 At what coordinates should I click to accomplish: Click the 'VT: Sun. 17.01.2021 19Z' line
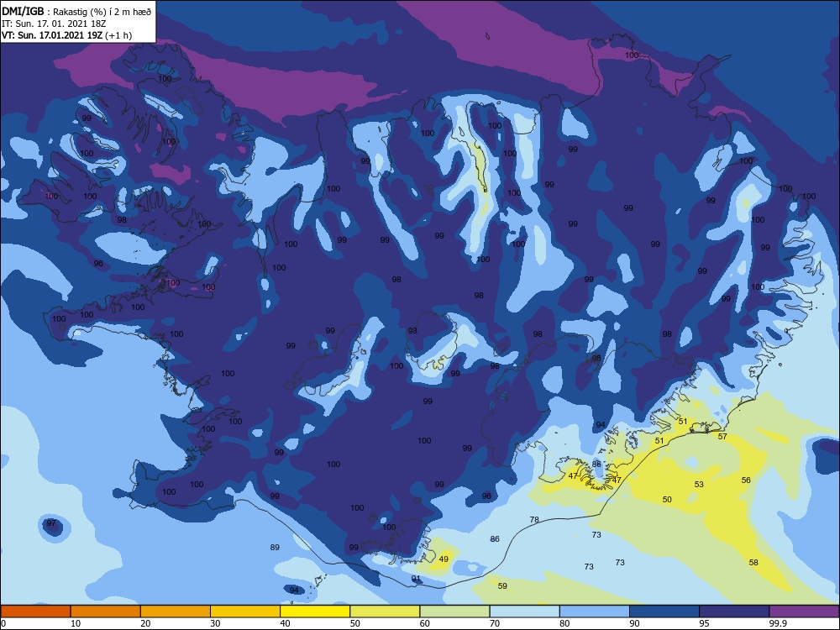pos(54,35)
